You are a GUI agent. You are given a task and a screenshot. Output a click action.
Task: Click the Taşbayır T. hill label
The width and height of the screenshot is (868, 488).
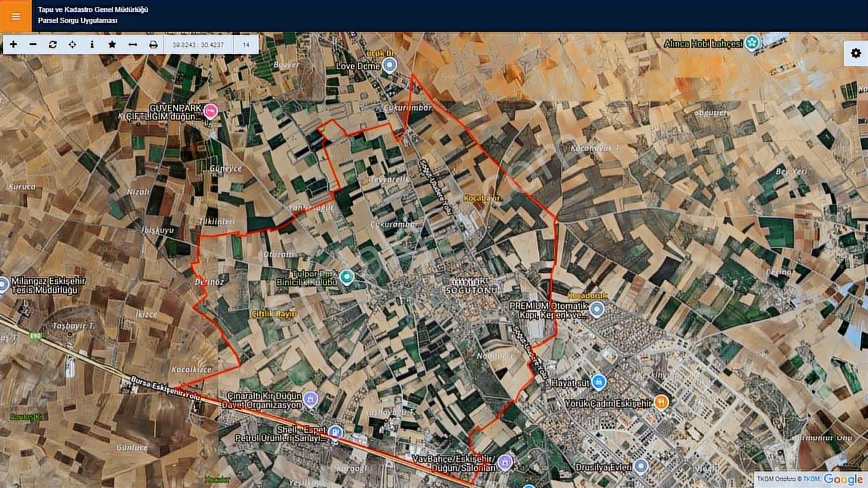point(74,325)
